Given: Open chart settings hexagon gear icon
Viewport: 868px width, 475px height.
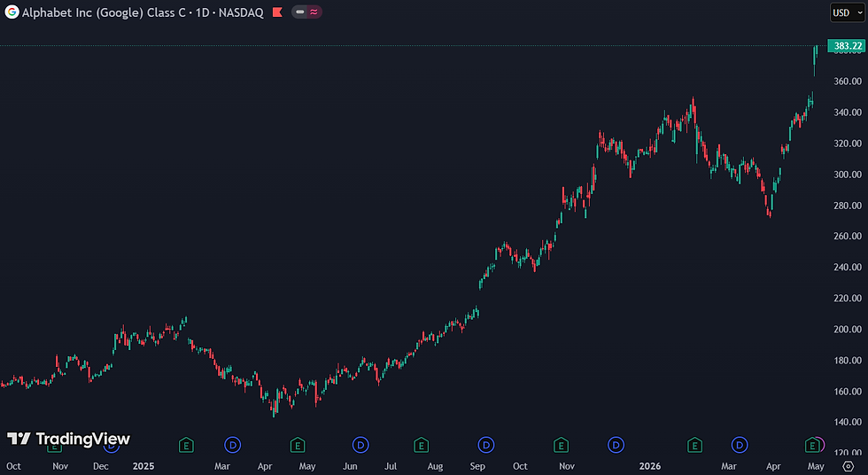Looking at the screenshot, I should (849, 467).
